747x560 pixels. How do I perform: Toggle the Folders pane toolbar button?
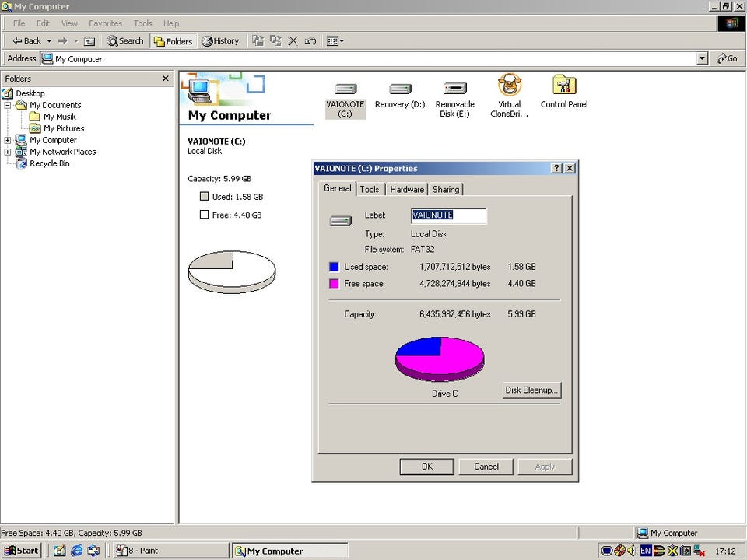[x=173, y=41]
